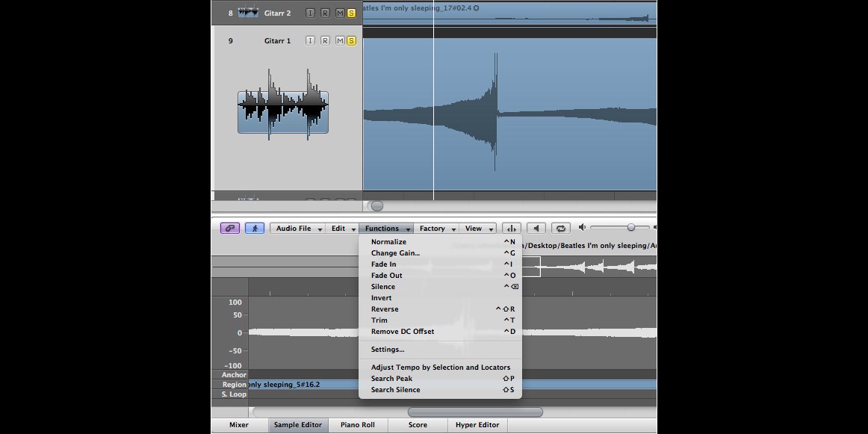Mute the Gitarr 1 track

click(x=340, y=40)
